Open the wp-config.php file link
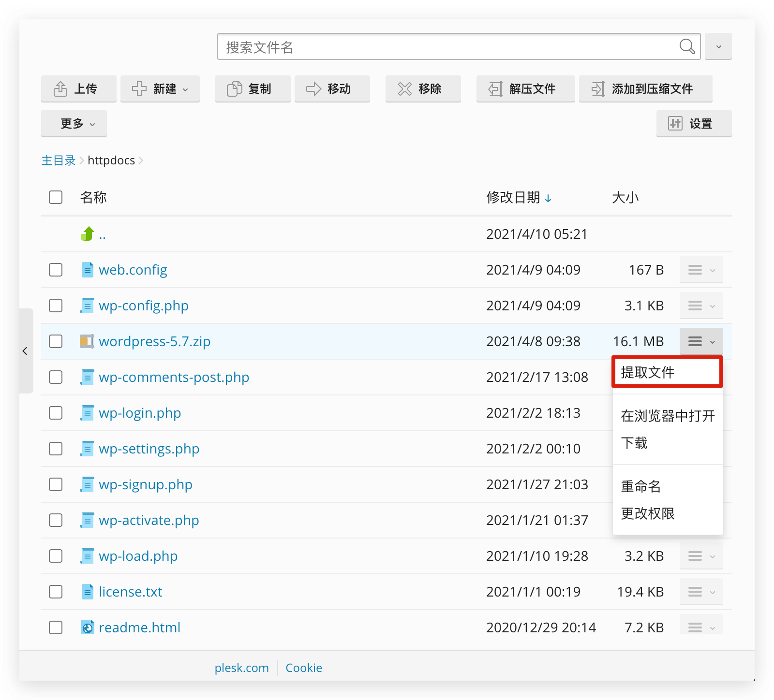This screenshot has height=700, width=774. click(x=144, y=306)
